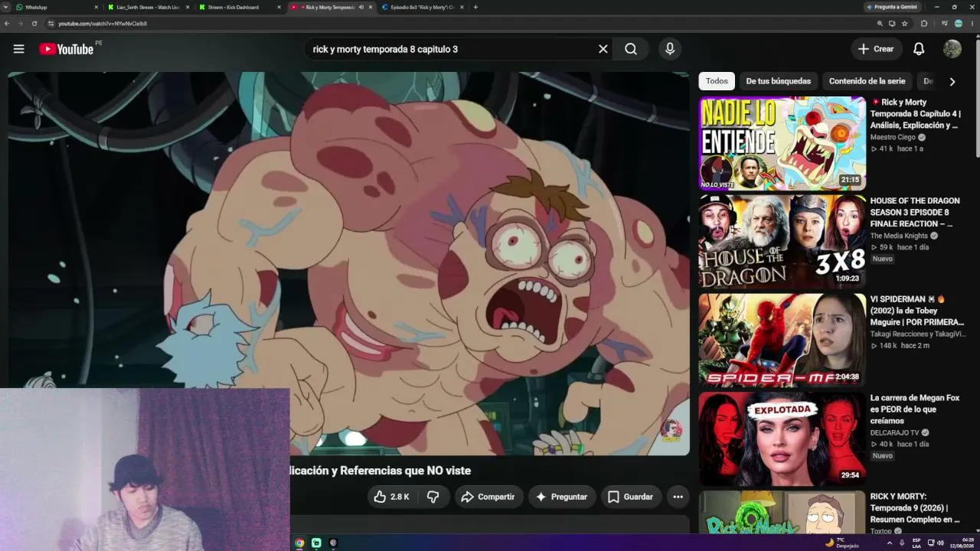Image resolution: width=980 pixels, height=551 pixels.
Task: Open the more actions three-dot menu
Action: tap(678, 497)
